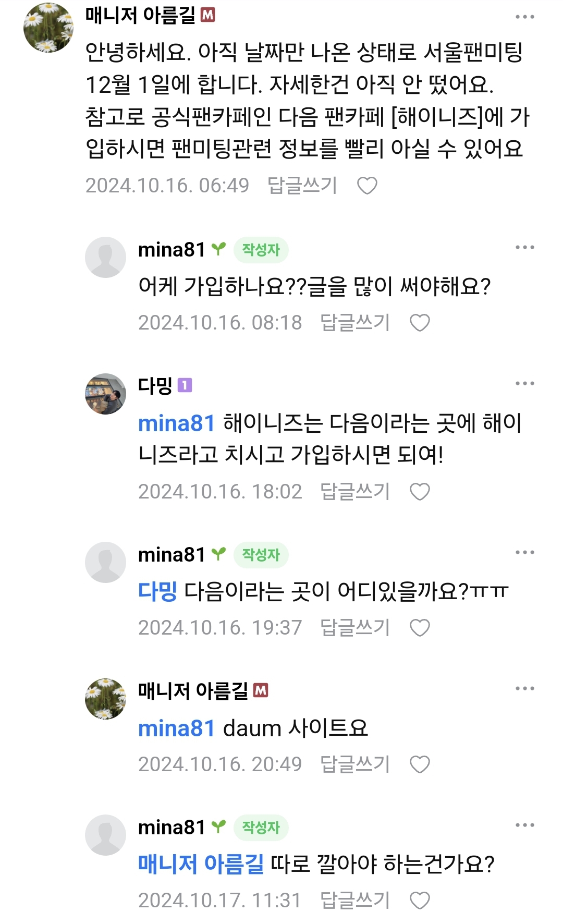This screenshot has height=924, width=563.
Task: Click 답글쓰기 under the top comment
Action: [x=302, y=186]
